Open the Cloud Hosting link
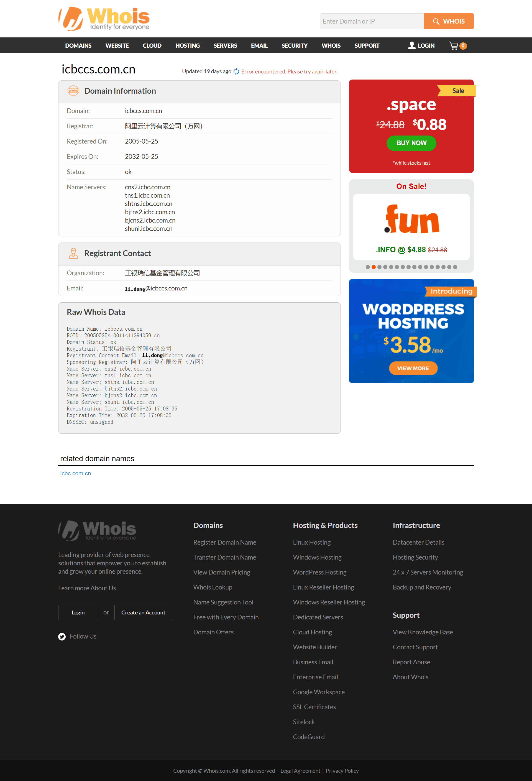Viewport: 532px width, 781px height. coord(312,632)
